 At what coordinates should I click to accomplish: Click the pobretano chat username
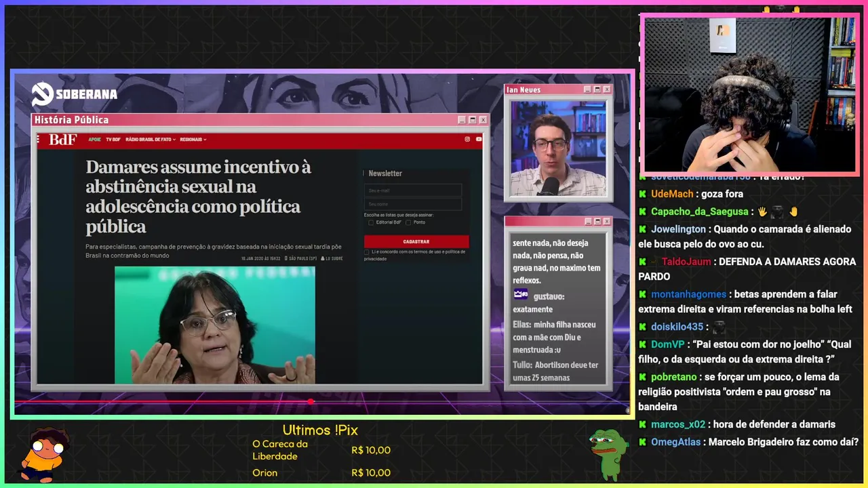click(x=674, y=377)
